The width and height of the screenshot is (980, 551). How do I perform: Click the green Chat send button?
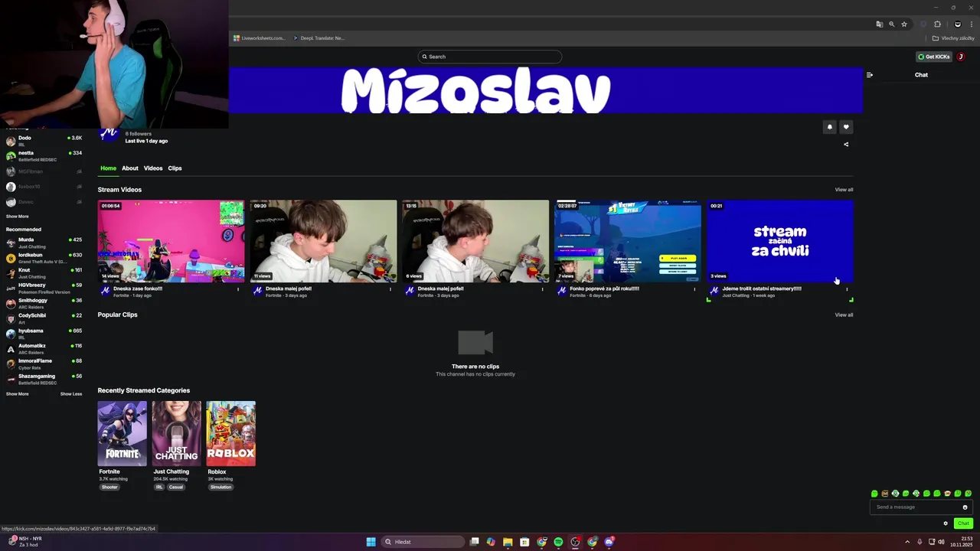coord(963,523)
